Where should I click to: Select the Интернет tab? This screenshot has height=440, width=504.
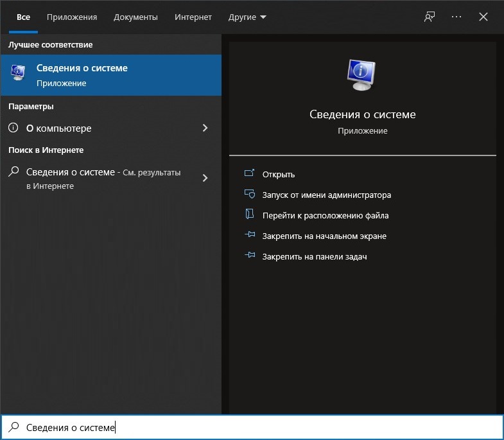(x=193, y=17)
